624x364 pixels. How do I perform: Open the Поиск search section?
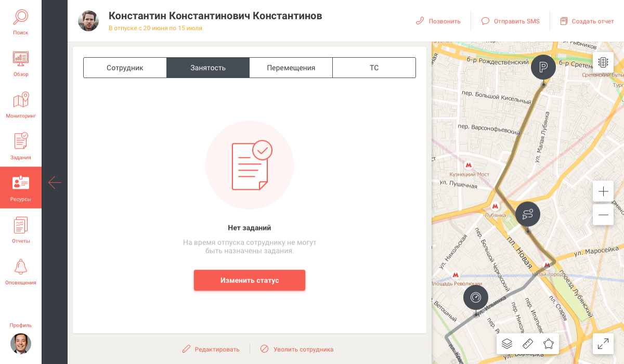(x=21, y=21)
